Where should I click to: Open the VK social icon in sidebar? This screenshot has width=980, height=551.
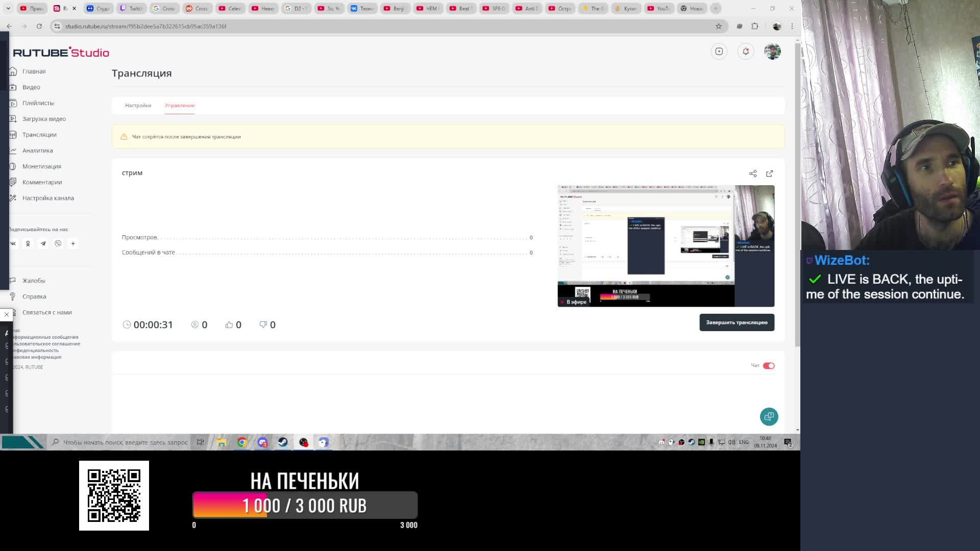tap(13, 243)
